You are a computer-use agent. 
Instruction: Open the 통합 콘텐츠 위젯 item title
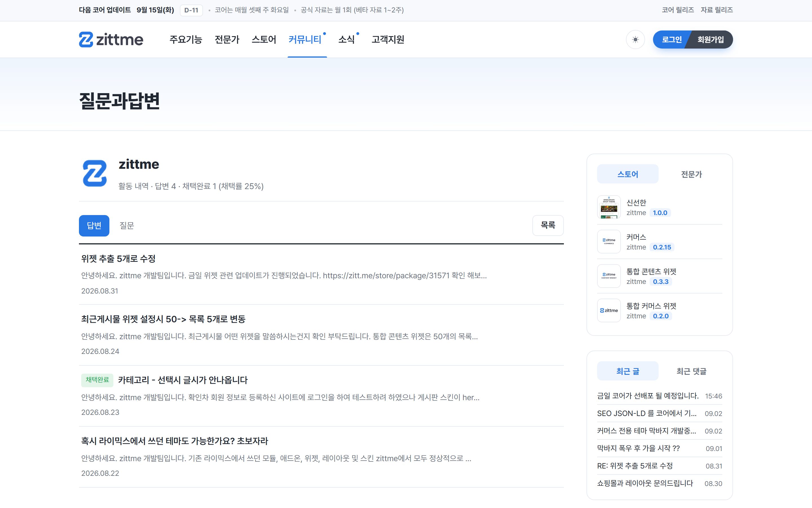pyautogui.click(x=651, y=271)
